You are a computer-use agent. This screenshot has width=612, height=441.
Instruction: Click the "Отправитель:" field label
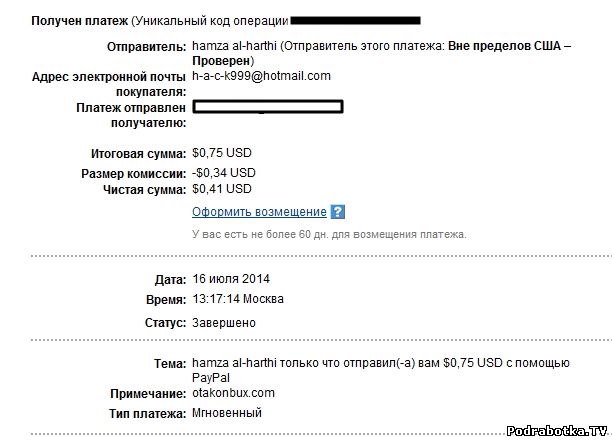tap(145, 47)
